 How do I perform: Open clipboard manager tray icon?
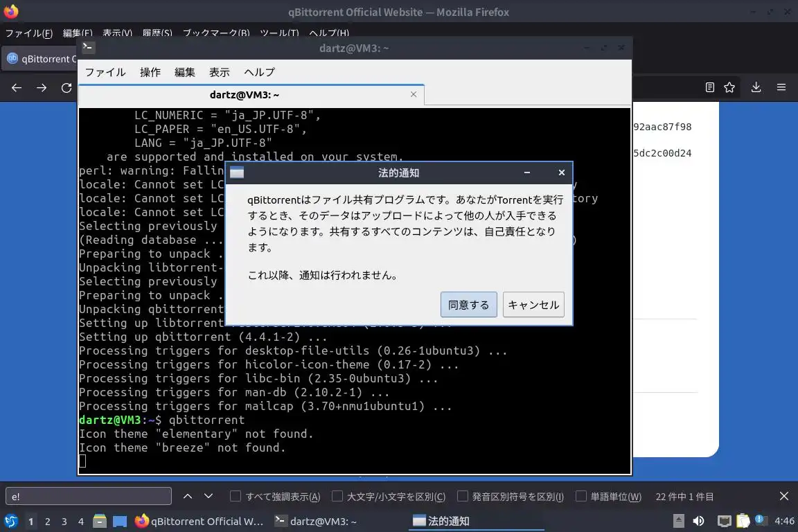[x=743, y=521]
